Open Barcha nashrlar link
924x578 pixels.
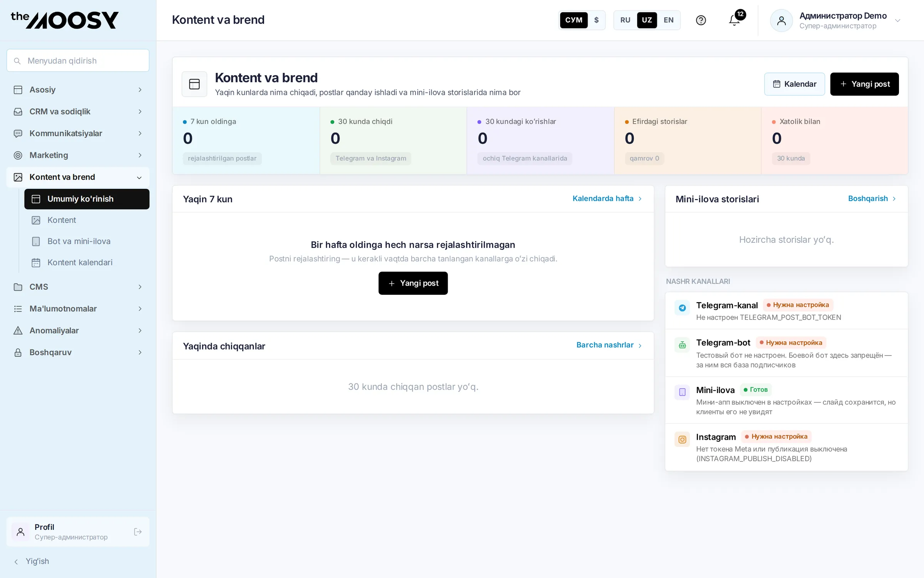point(609,345)
